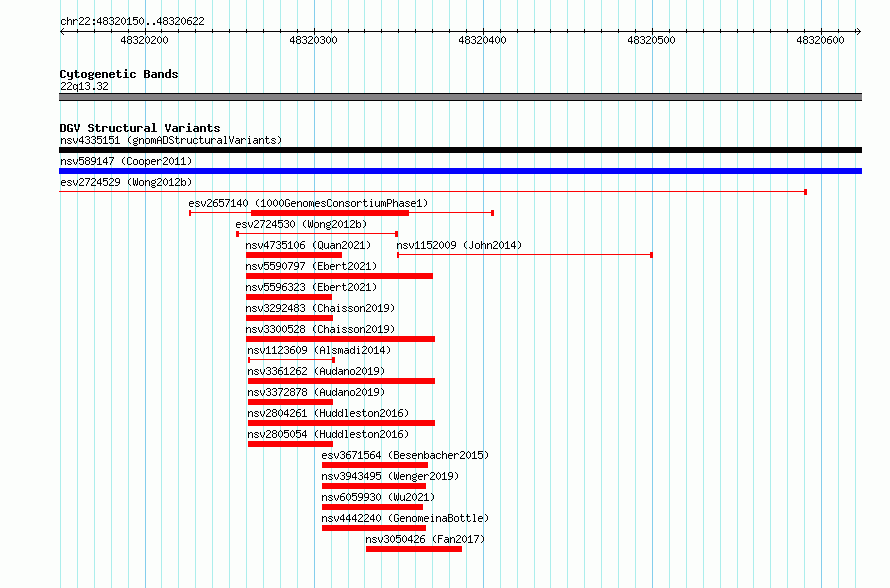890x588 pixels.
Task: Open nsv6059930 (Wu2021) label
Action: 378,497
